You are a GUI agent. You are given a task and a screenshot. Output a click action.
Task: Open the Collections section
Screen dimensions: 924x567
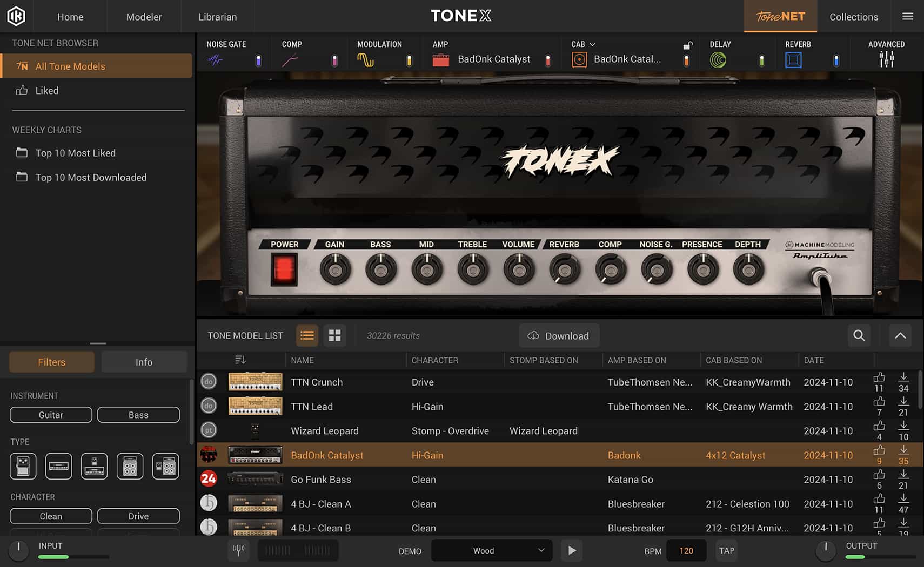[854, 16]
